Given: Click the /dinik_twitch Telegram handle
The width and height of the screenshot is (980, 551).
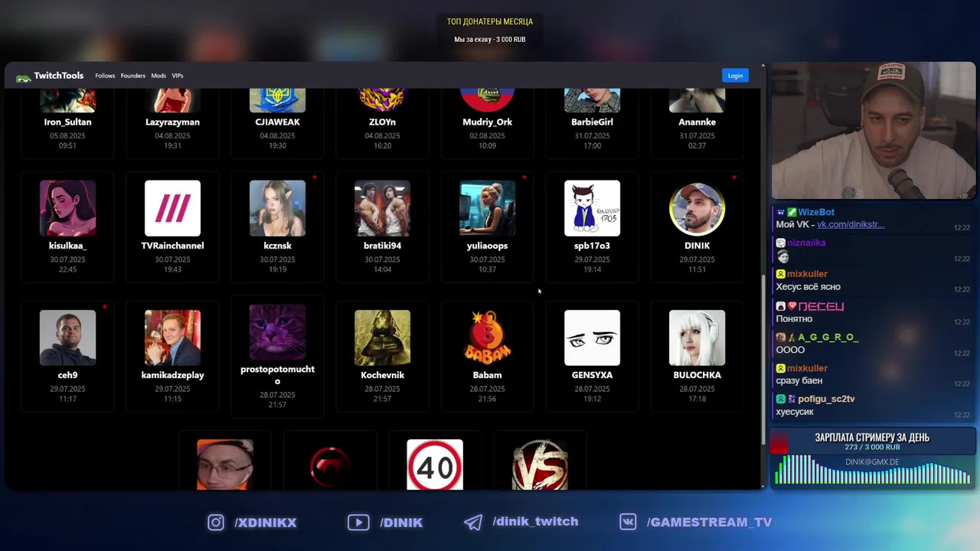Looking at the screenshot, I should pyautogui.click(x=535, y=522).
